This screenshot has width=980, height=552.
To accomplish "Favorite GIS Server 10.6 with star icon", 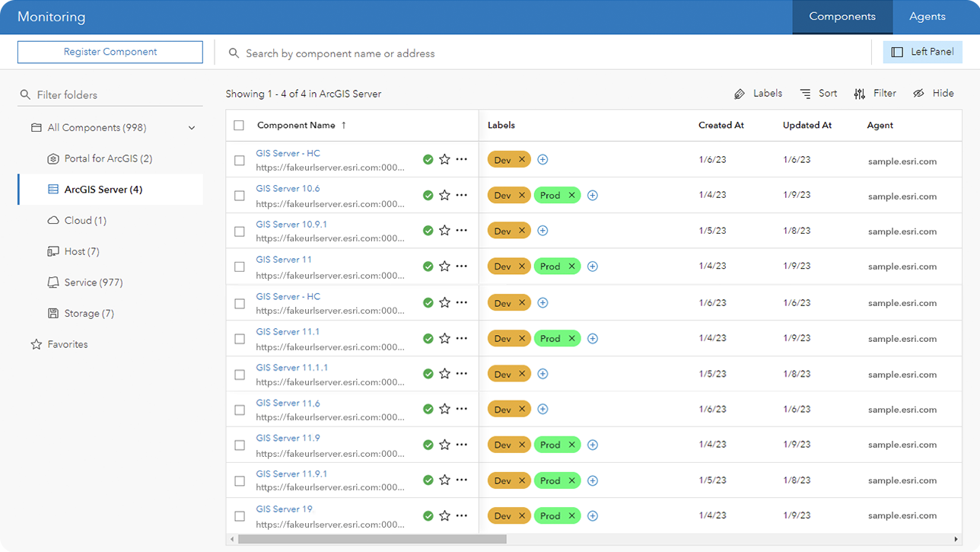I will [444, 196].
